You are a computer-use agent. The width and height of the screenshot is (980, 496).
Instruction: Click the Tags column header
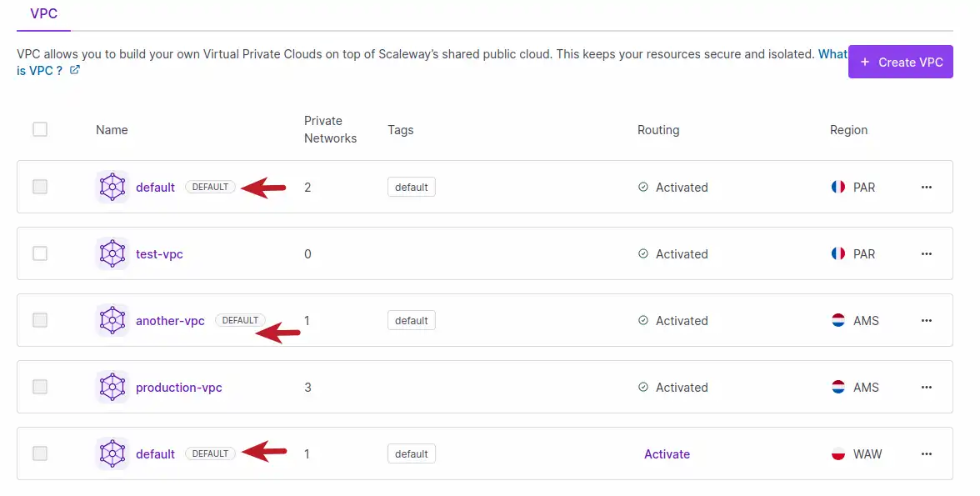tap(401, 130)
